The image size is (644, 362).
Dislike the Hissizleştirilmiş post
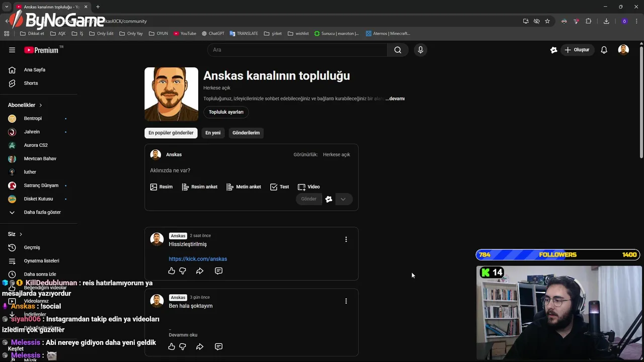183,271
